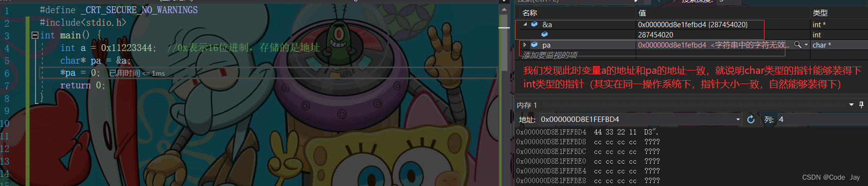Refresh memory view with reevaluate icon
Viewport: 868px width, 186px height.
(x=751, y=119)
